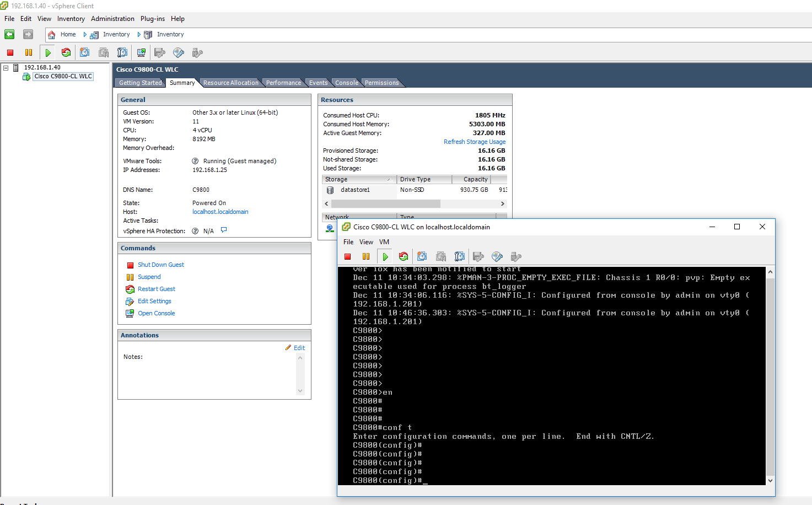812x505 pixels.
Task: Take a snapshot via the snapshot icon
Action: pos(84,52)
